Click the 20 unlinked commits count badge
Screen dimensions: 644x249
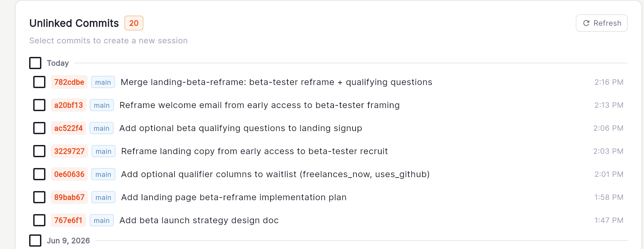click(x=134, y=23)
